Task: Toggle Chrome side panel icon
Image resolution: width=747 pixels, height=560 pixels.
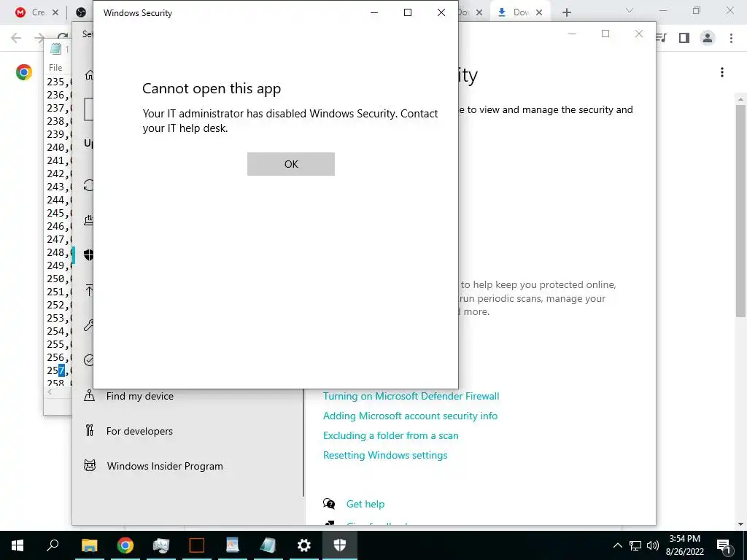Action: (x=684, y=38)
